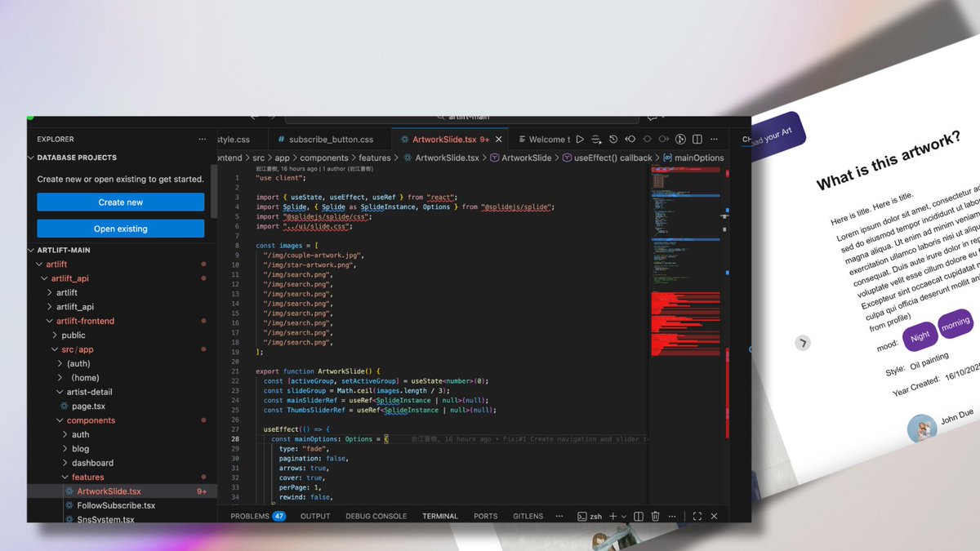Collapse the components folder
The image size is (980, 551).
tap(60, 420)
